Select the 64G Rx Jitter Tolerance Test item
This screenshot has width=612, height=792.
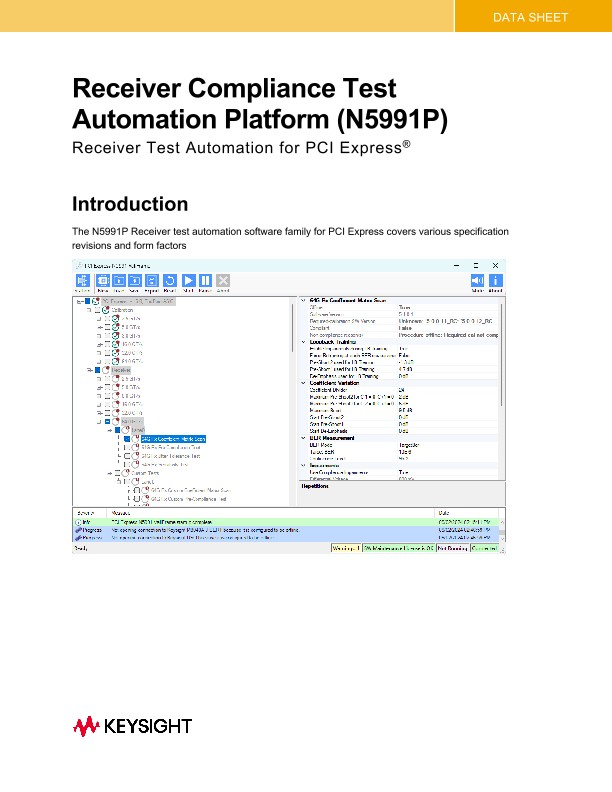point(171,456)
